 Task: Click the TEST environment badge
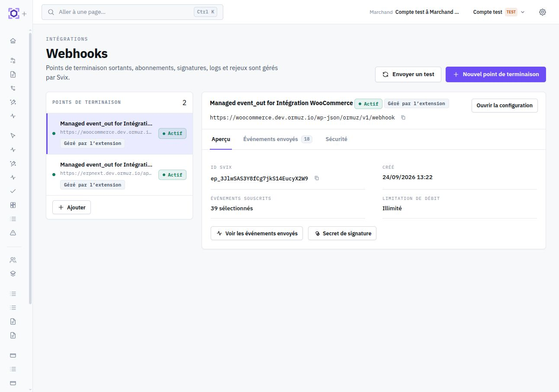pyautogui.click(x=511, y=12)
